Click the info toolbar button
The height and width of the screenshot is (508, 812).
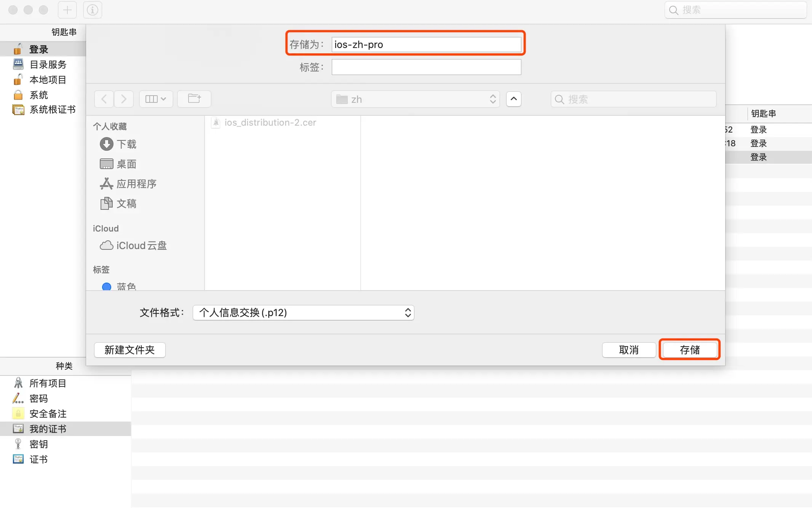click(93, 10)
